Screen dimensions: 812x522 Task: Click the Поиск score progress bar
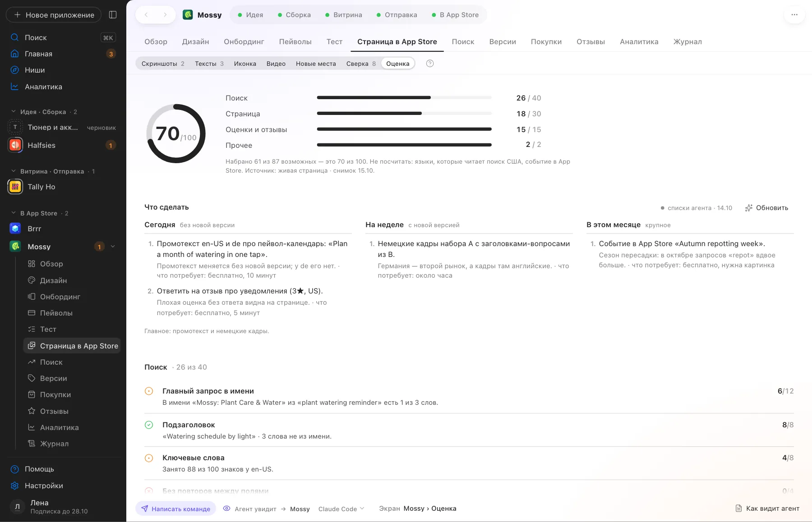404,97
